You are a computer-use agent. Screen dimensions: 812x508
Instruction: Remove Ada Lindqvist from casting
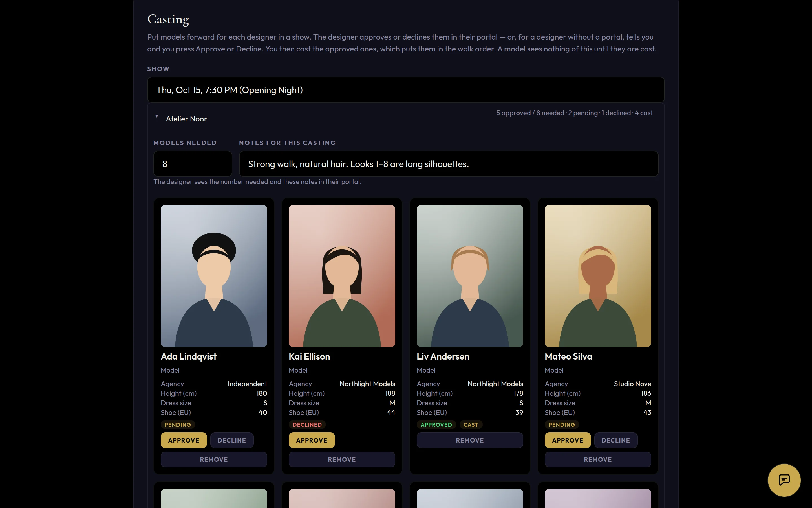point(214,459)
